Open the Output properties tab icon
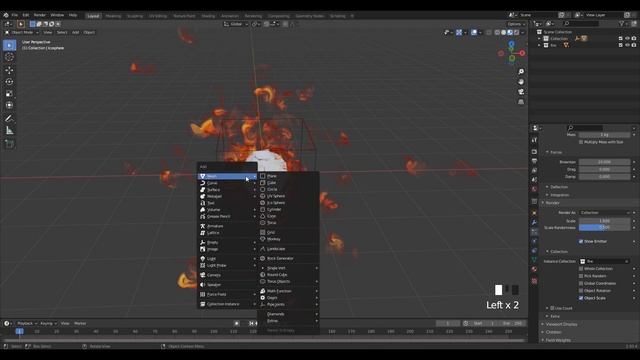The image size is (640, 360). coord(534,161)
